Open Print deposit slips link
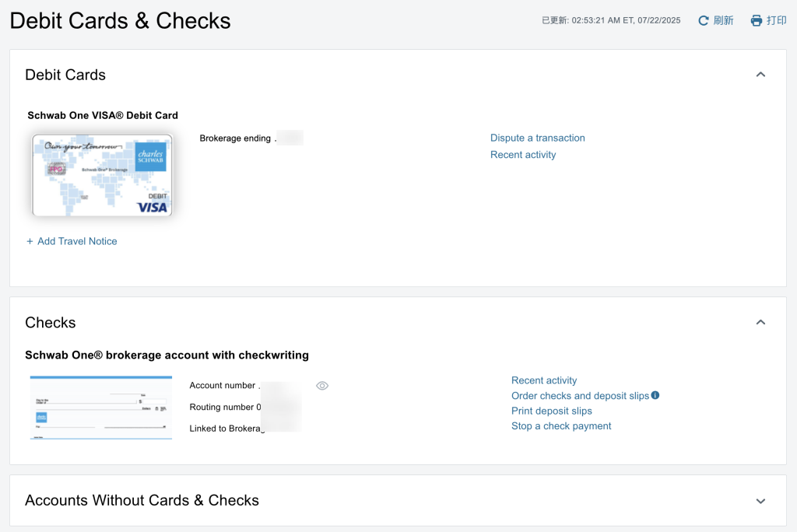The width and height of the screenshot is (797, 532). (552, 411)
